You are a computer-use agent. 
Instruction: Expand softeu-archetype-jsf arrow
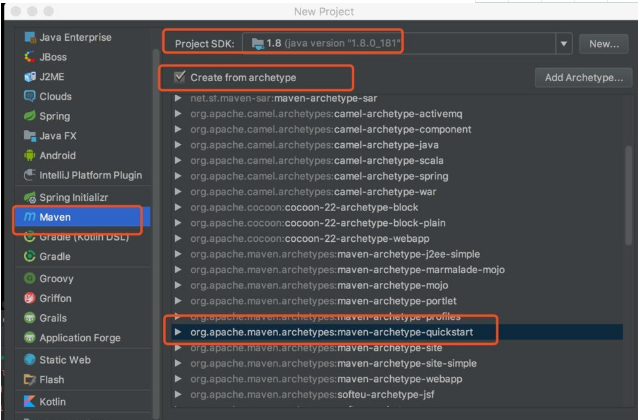tap(178, 394)
